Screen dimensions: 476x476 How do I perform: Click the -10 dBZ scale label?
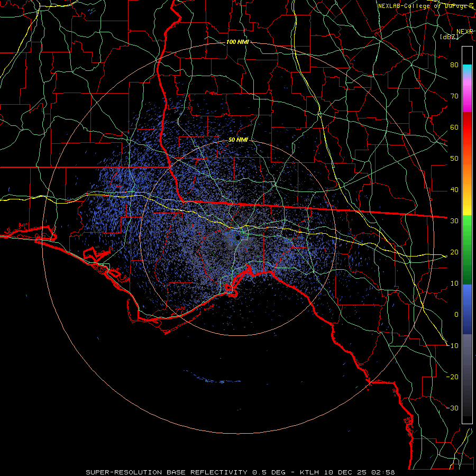coord(452,345)
